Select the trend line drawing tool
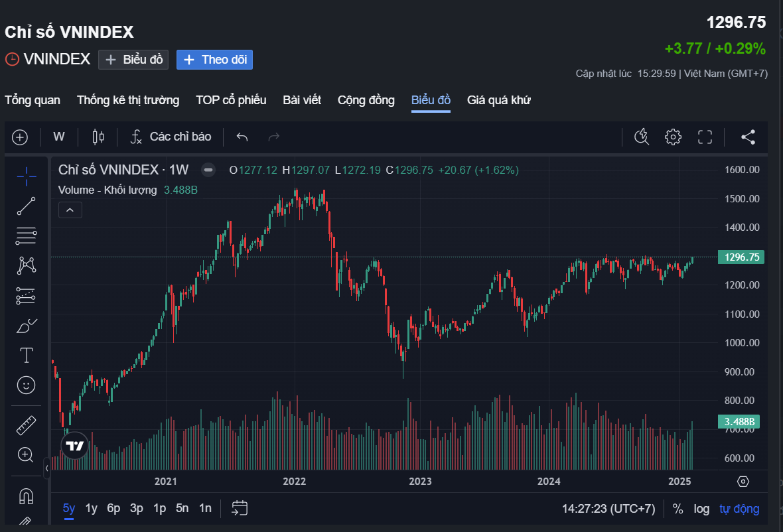The height and width of the screenshot is (532, 783). pyautogui.click(x=26, y=206)
